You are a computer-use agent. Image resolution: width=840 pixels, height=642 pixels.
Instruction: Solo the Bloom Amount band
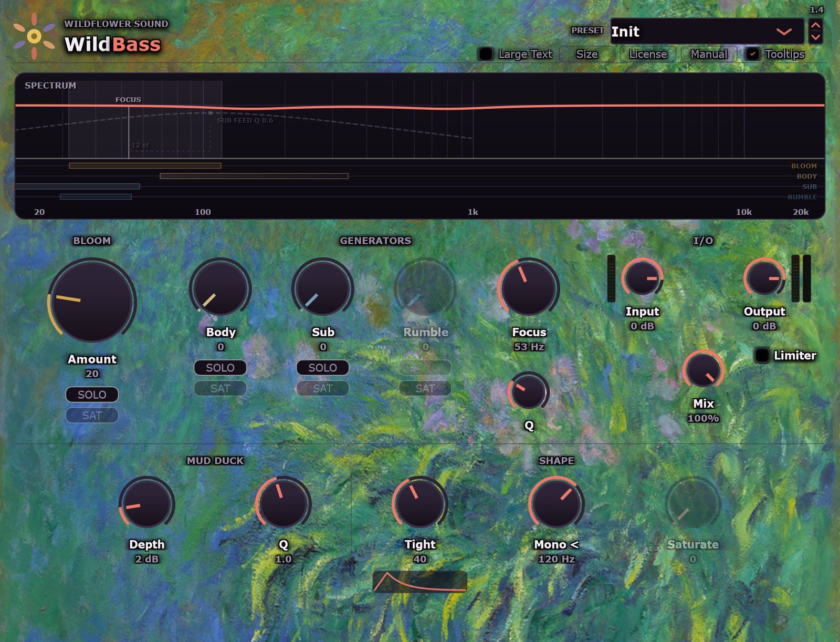coord(92,395)
